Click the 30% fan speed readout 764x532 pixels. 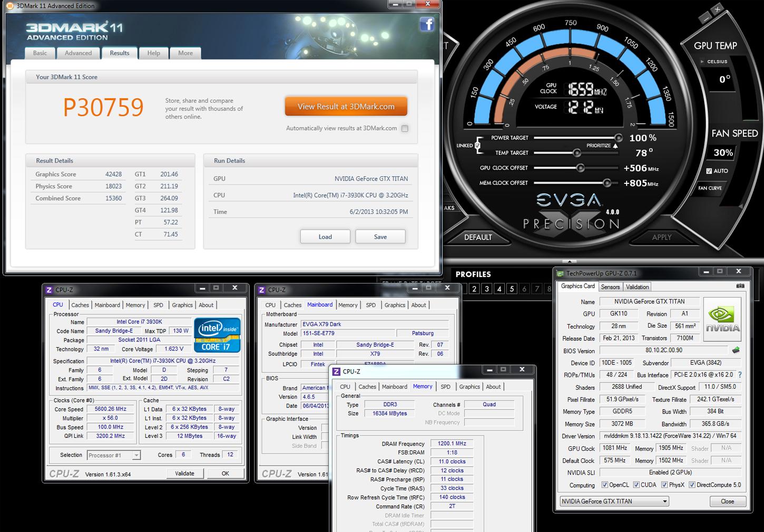click(x=723, y=153)
